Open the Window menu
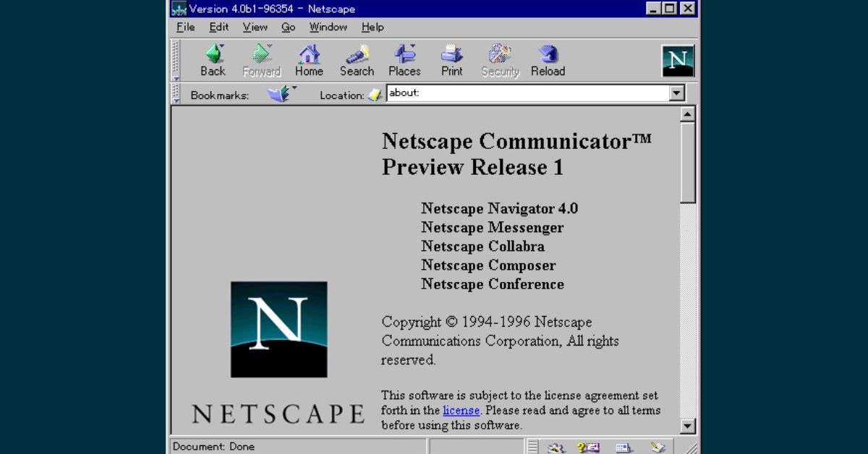Viewport: 868px width, 454px height. click(328, 27)
